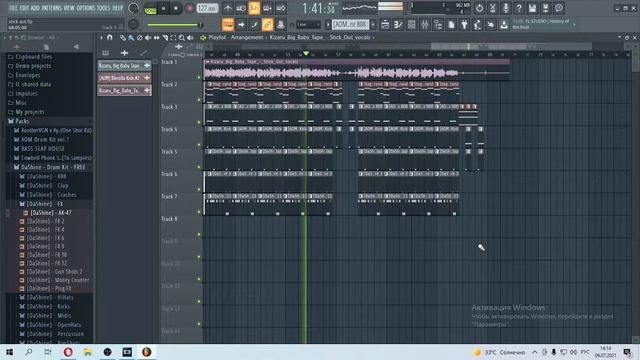Open the FILE menu
This screenshot has width=640, height=360.
click(13, 8)
